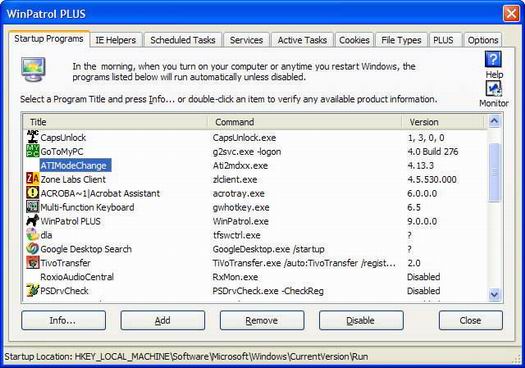This screenshot has height=368, width=525.
Task: Select the Zone Labs Client title
Action: 73,179
